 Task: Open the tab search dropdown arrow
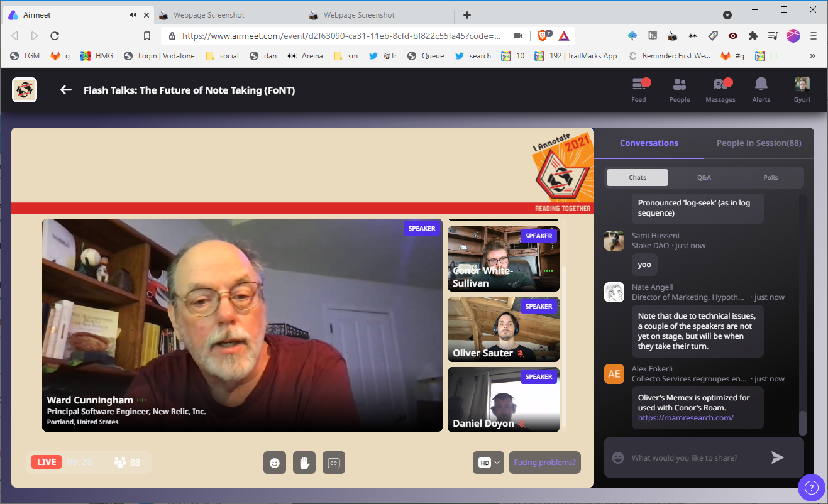(x=727, y=14)
